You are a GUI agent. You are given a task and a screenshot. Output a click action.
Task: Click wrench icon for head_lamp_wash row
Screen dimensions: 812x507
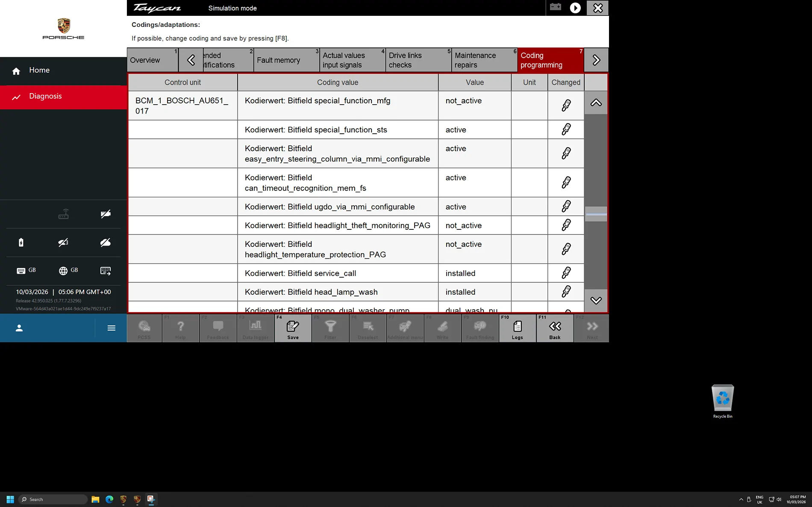(x=566, y=291)
